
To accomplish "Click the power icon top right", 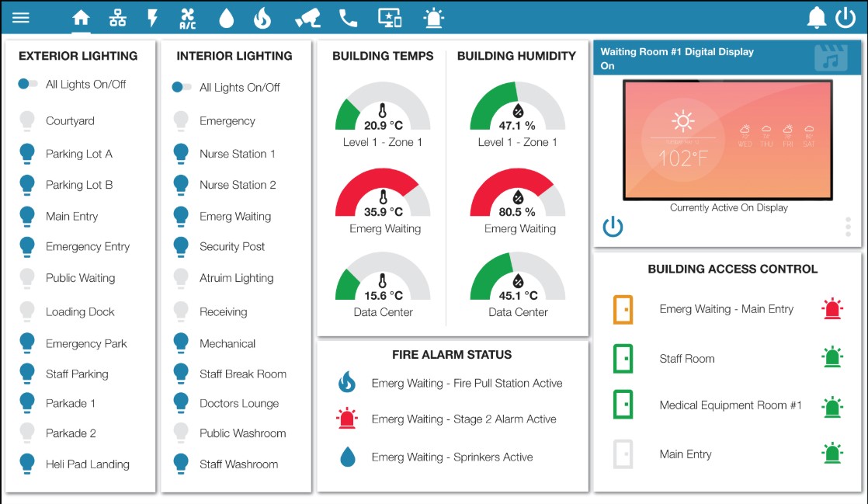I will (845, 16).
